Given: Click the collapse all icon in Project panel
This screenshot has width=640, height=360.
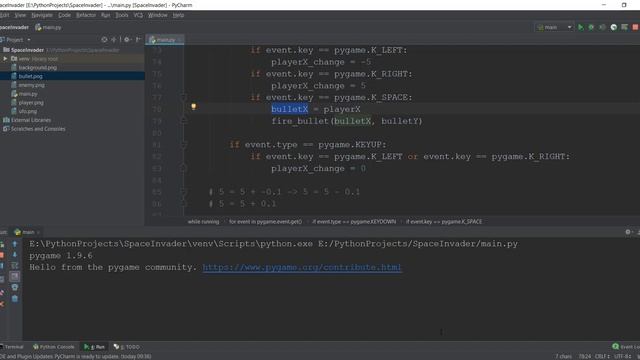Looking at the screenshot, I should click(114, 40).
